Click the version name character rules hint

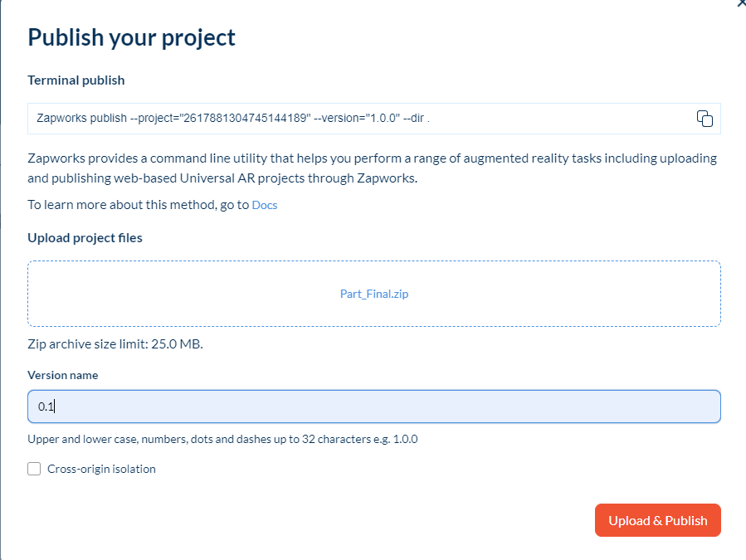coord(222,439)
